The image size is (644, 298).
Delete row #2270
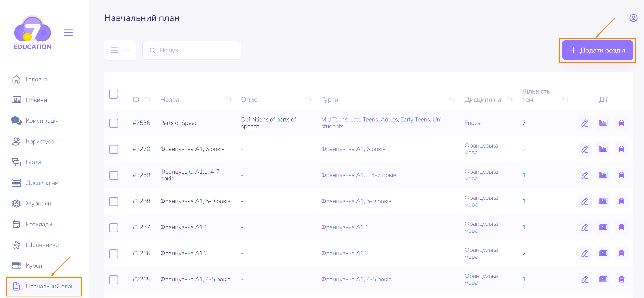(621, 149)
